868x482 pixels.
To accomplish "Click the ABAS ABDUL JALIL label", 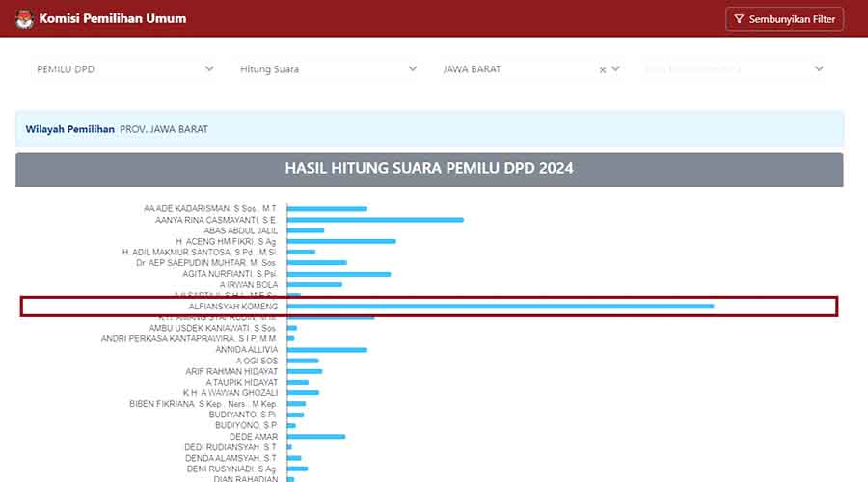I will click(x=240, y=230).
